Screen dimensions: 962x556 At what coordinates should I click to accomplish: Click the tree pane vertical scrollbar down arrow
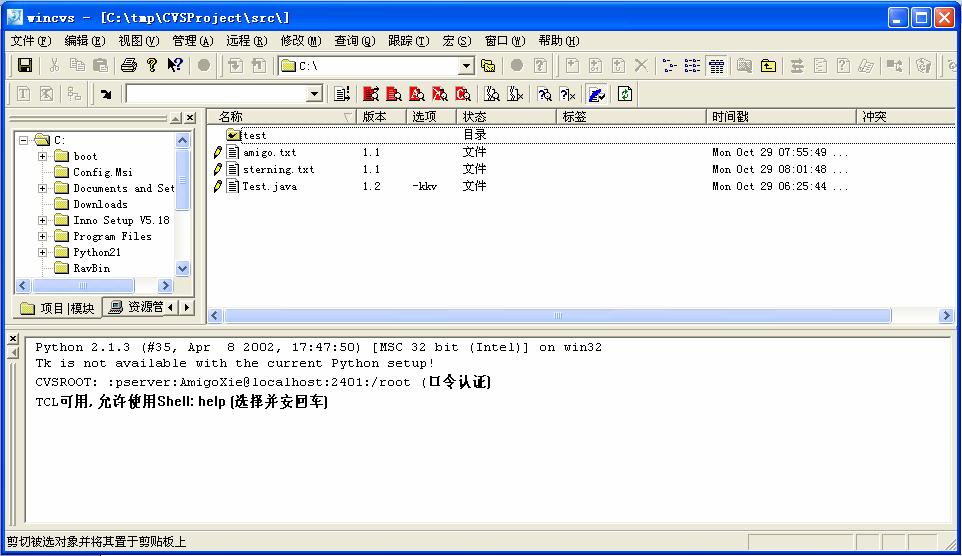coord(182,268)
